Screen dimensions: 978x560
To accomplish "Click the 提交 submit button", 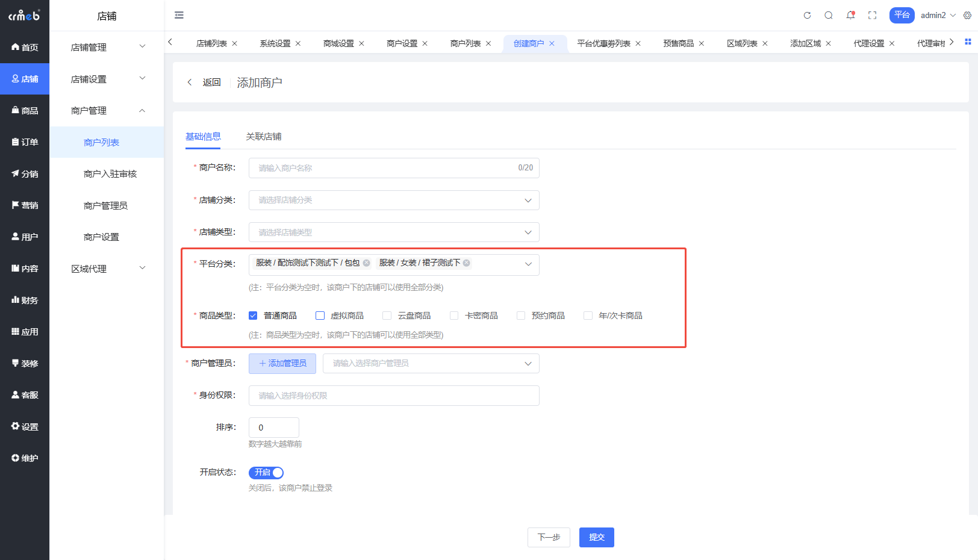I will 597,537.
